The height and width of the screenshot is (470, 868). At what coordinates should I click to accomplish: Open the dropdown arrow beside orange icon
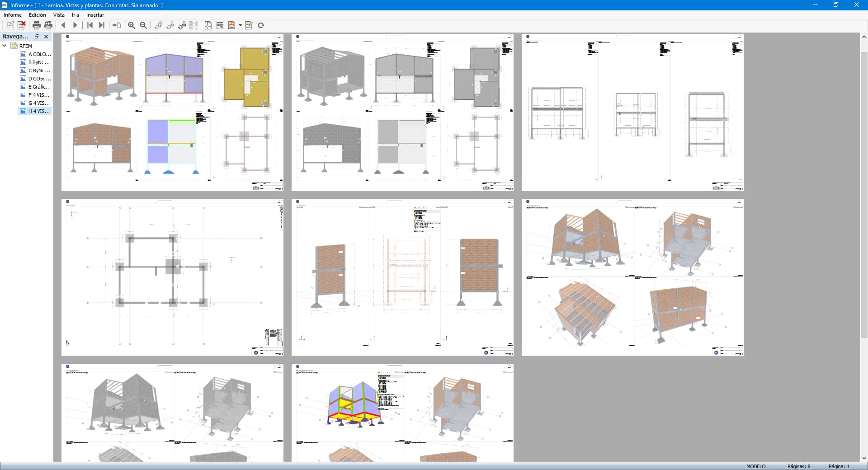(240, 25)
